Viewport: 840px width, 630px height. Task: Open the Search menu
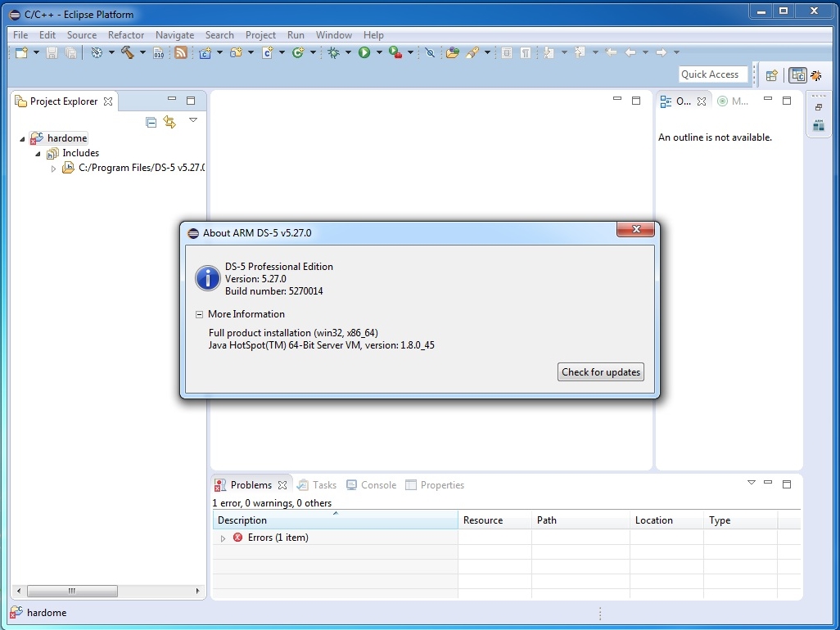tap(219, 35)
